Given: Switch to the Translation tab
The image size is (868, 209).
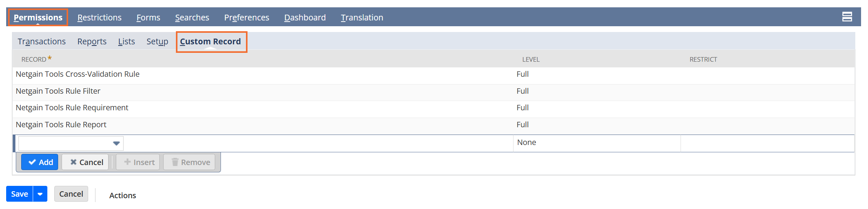Looking at the screenshot, I should (x=362, y=17).
